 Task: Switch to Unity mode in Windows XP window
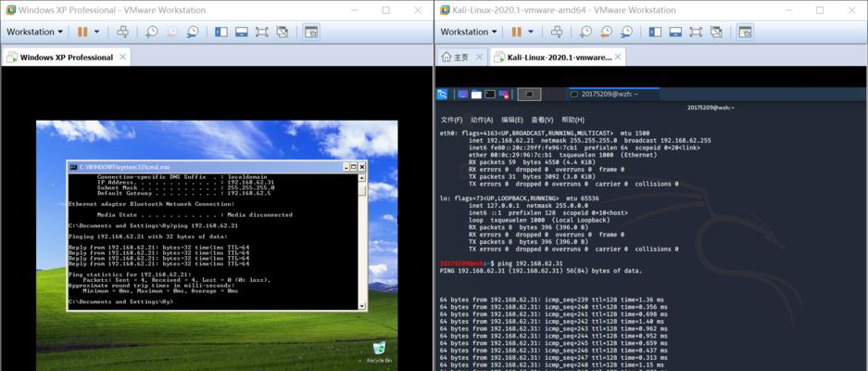(283, 32)
